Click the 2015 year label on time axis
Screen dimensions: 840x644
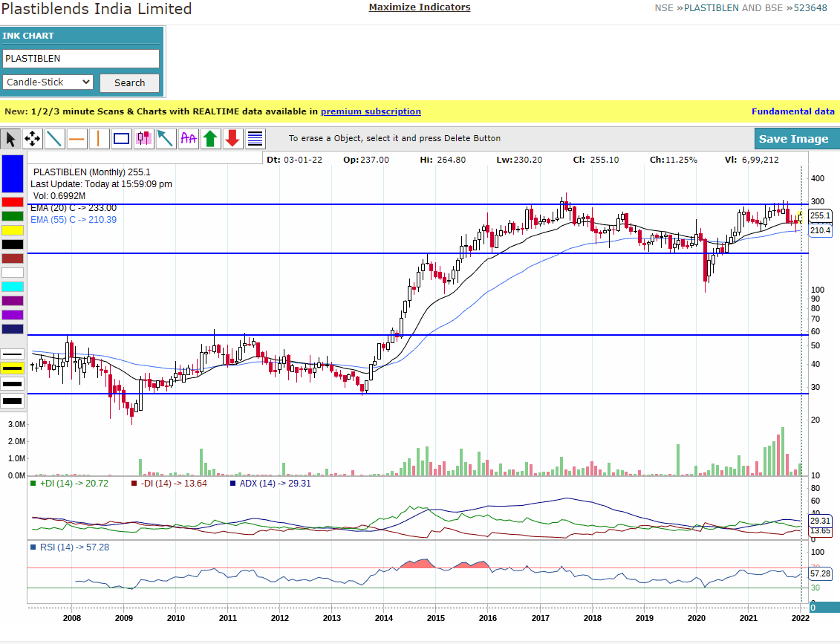tap(435, 618)
